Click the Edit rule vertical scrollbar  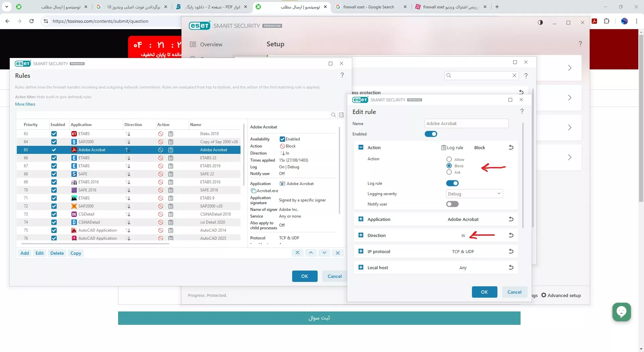click(x=523, y=175)
